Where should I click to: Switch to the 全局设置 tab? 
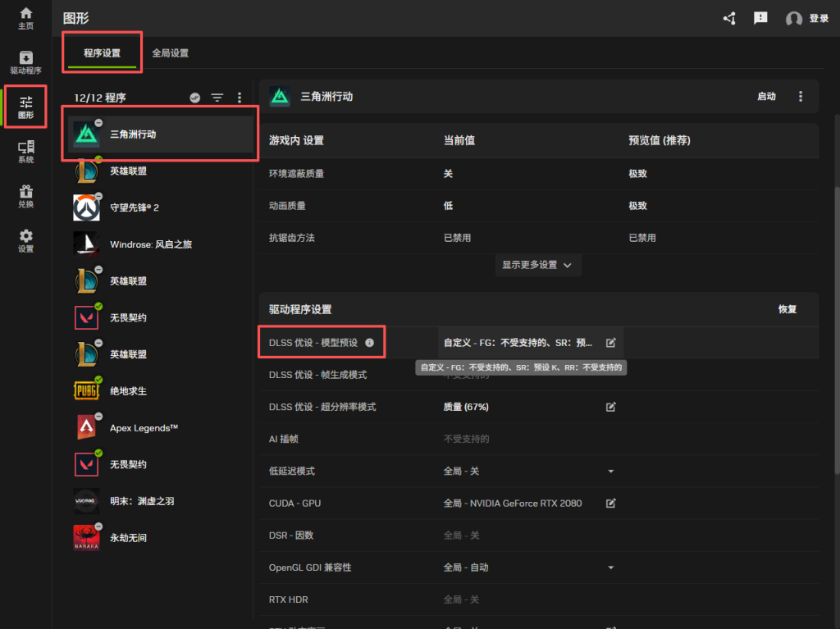pos(170,53)
